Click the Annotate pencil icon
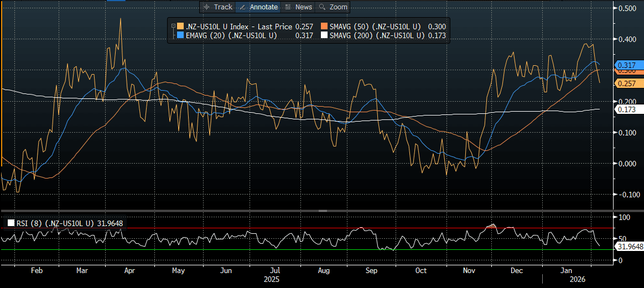644x288 pixels. (242, 7)
